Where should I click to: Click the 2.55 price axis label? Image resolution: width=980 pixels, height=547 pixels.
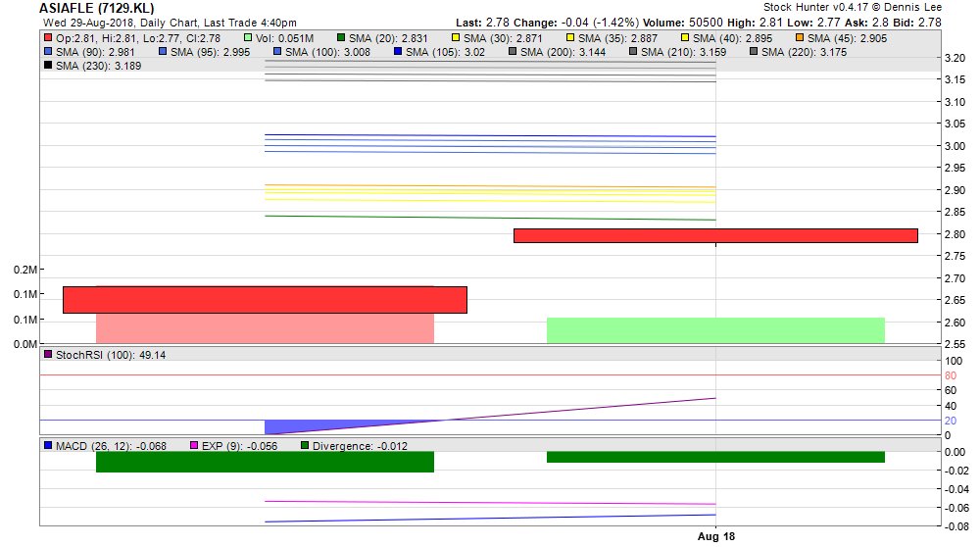(x=955, y=344)
